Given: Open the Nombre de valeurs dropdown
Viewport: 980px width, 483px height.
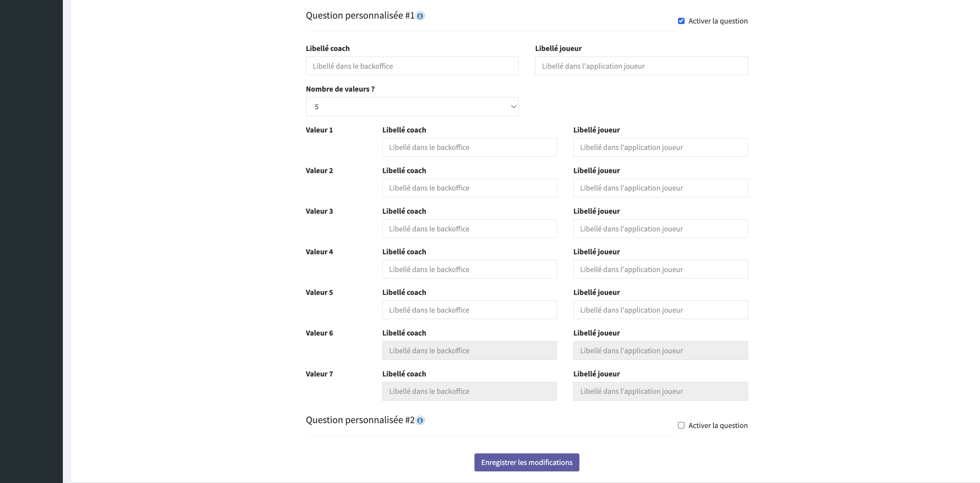Looking at the screenshot, I should coord(412,107).
